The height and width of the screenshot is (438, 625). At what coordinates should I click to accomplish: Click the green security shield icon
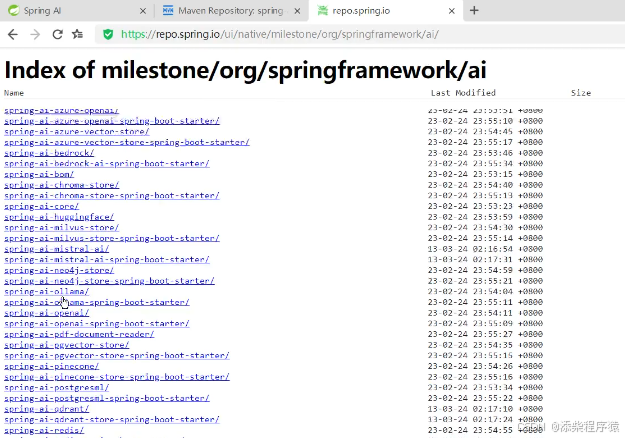(x=108, y=35)
